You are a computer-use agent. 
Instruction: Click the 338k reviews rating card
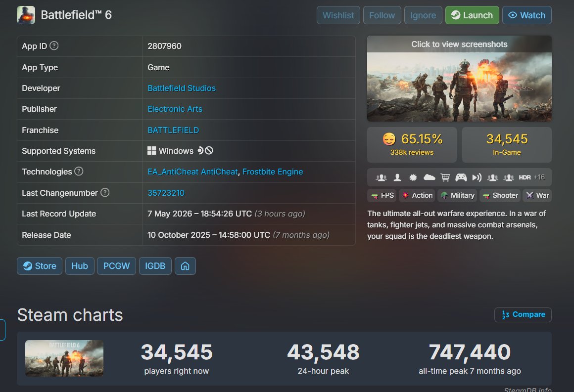tap(412, 145)
